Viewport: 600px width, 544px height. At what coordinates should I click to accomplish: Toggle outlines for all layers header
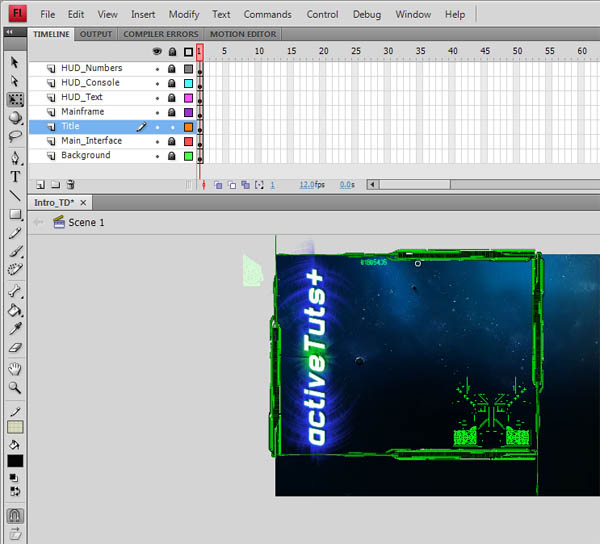coord(188,52)
